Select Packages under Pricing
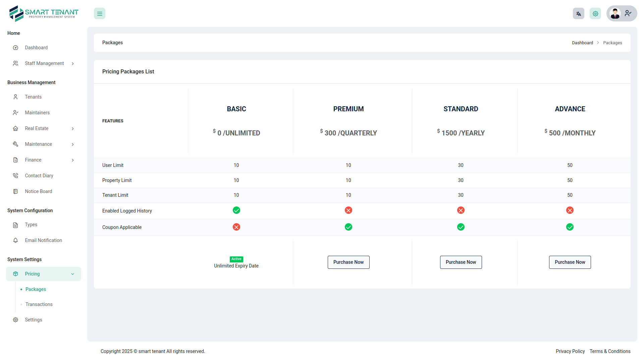644x362 pixels. 36,289
